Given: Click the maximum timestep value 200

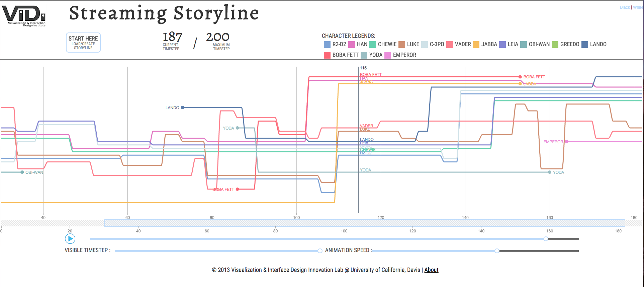Looking at the screenshot, I should point(218,37).
